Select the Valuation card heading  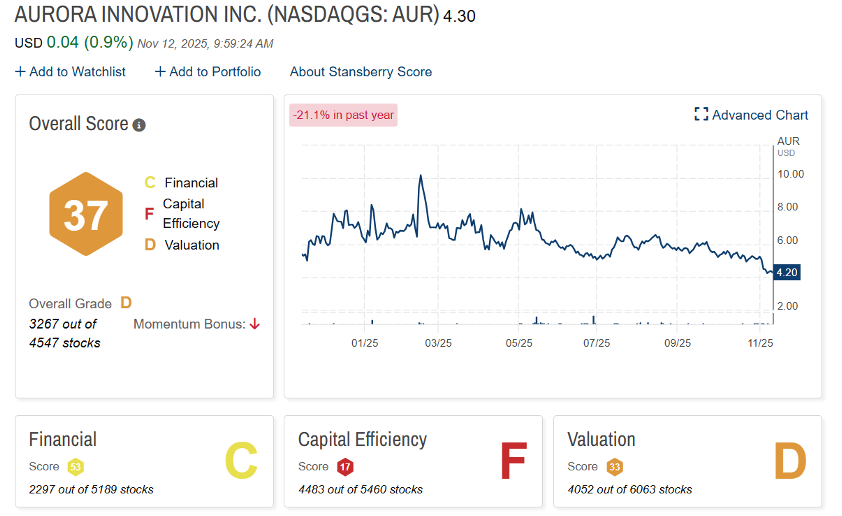(x=601, y=440)
